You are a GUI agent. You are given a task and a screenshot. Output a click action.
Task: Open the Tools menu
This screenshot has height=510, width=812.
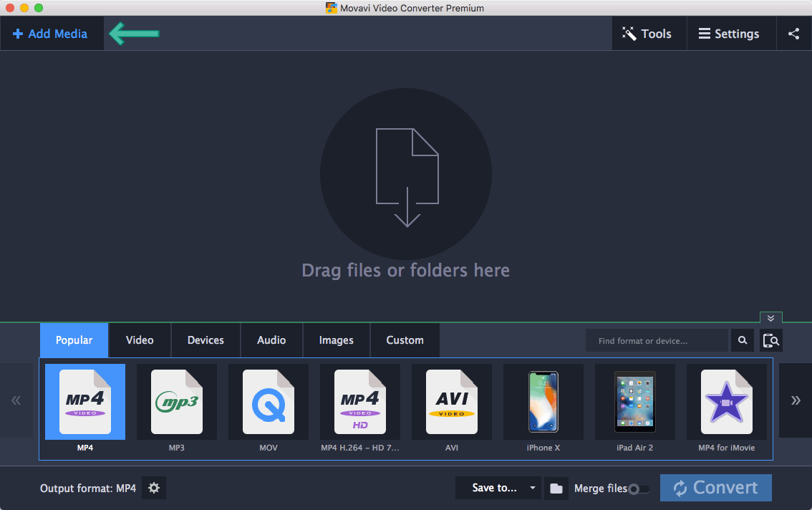coord(649,34)
